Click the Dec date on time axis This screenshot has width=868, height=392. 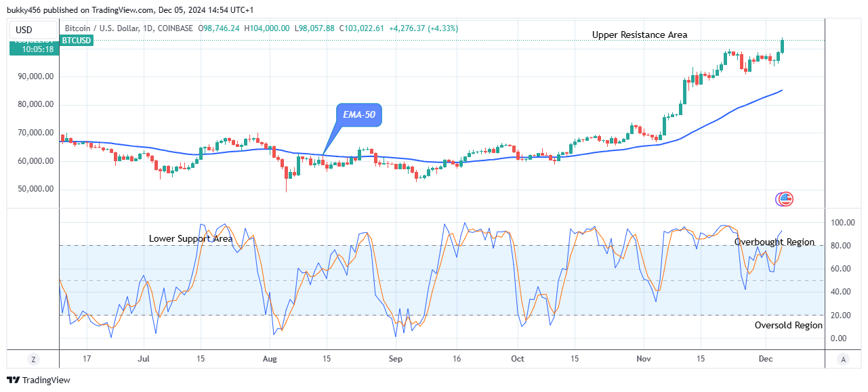coord(766,359)
